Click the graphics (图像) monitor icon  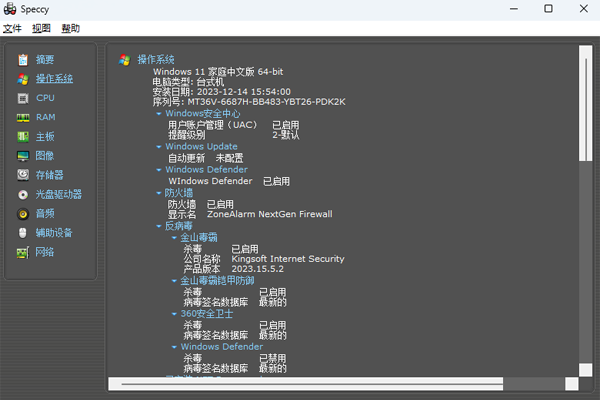(x=23, y=156)
